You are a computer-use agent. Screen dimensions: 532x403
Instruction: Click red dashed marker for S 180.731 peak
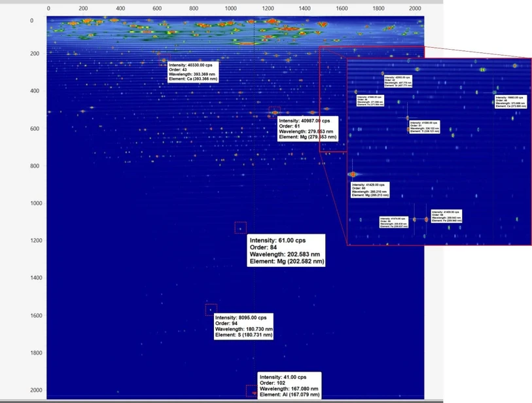[211, 309]
